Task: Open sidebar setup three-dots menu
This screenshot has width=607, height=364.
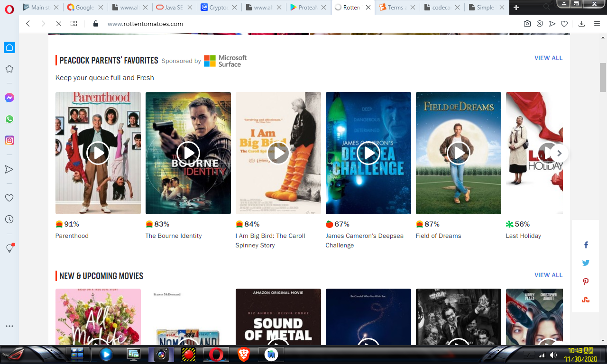Action: click(x=9, y=326)
